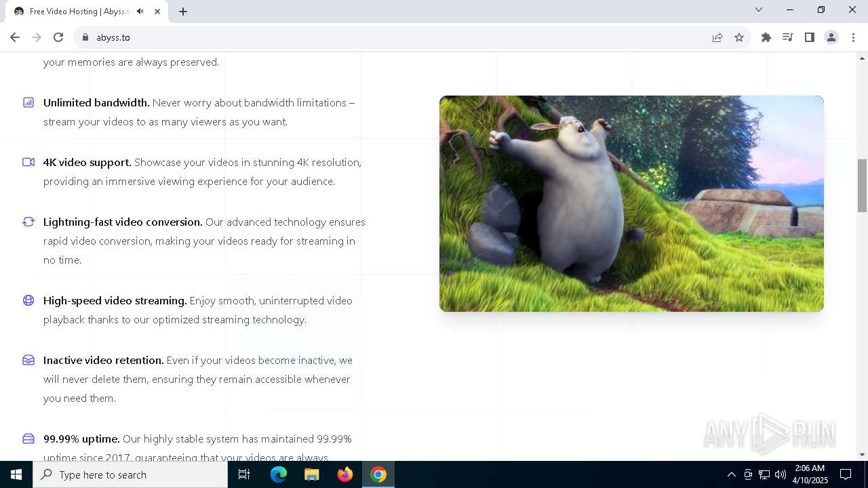The width and height of the screenshot is (868, 488).
Task: Click the lock icon in address bar
Action: coord(85,37)
